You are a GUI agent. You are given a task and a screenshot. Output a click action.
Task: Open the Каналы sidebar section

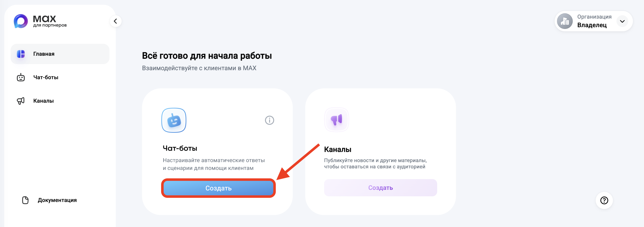click(43, 101)
